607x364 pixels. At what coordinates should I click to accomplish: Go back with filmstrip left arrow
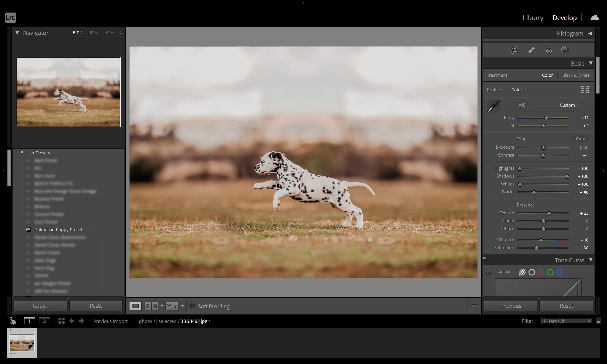pyautogui.click(x=72, y=321)
